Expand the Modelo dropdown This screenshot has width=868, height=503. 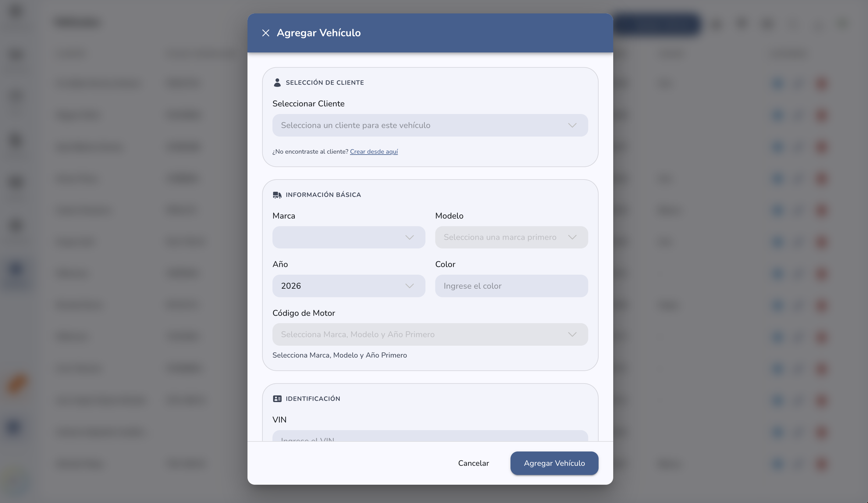pyautogui.click(x=511, y=237)
